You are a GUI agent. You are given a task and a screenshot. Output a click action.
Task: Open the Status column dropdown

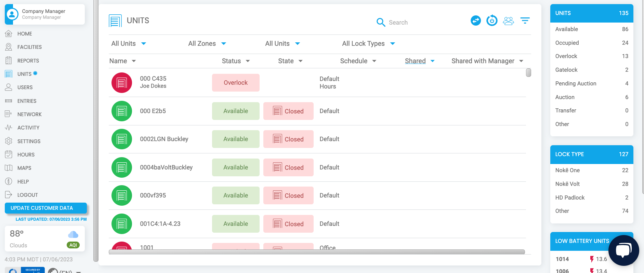point(236,61)
